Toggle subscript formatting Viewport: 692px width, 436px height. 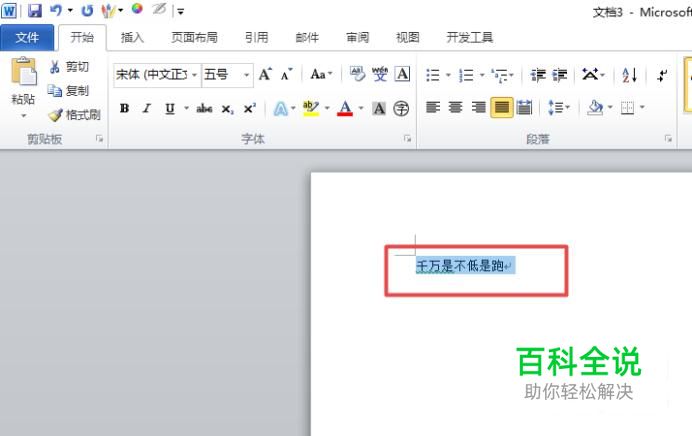[227, 109]
